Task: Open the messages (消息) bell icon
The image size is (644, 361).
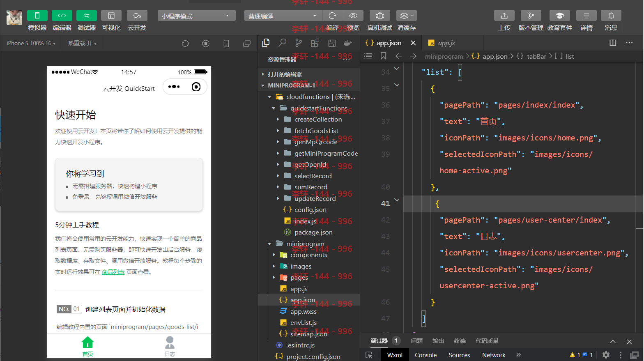Action: point(611,16)
